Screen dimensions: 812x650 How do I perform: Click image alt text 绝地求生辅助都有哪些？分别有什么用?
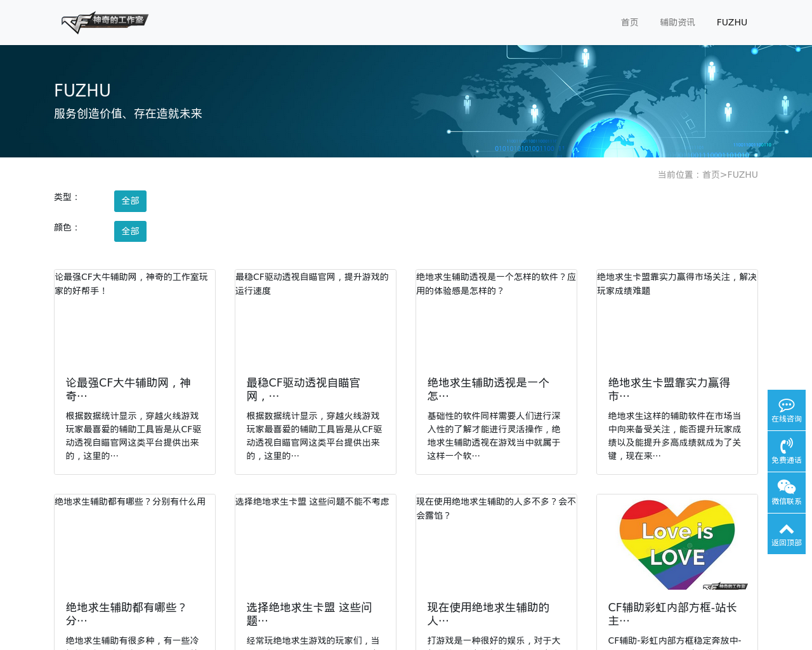tap(130, 501)
